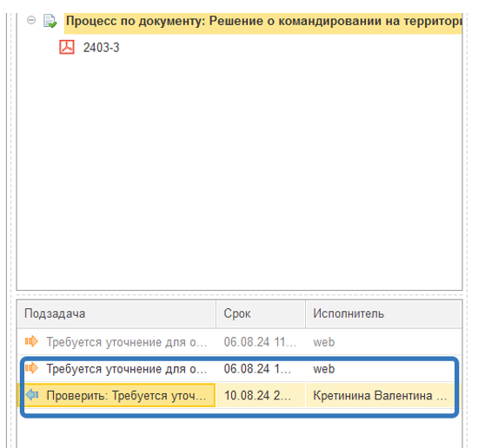Open the 2403-3 file entry
The width and height of the screenshot is (478, 448).
tap(101, 48)
